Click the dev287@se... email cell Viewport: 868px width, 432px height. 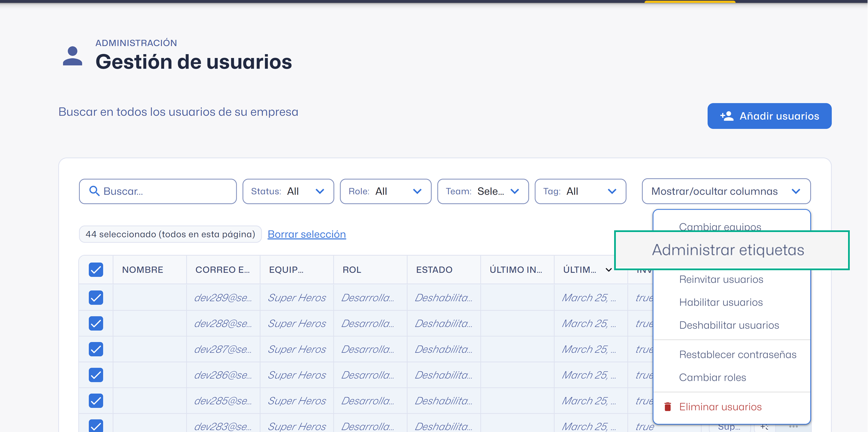(x=223, y=349)
